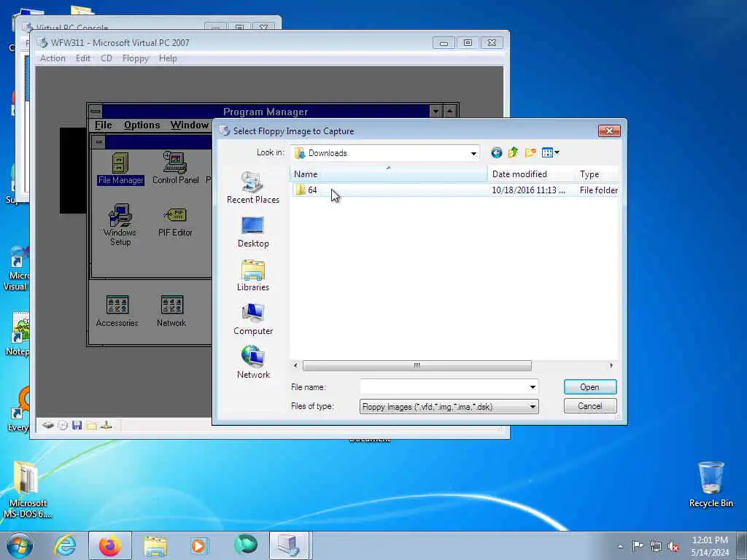Click the File name input field
Viewport: 747px width, 560px height.
444,387
